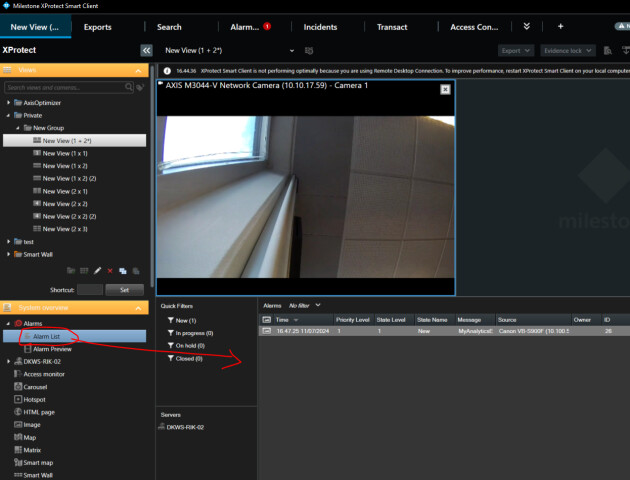Click the Search views and cameras field
This screenshot has width=630, height=480.
[62, 88]
